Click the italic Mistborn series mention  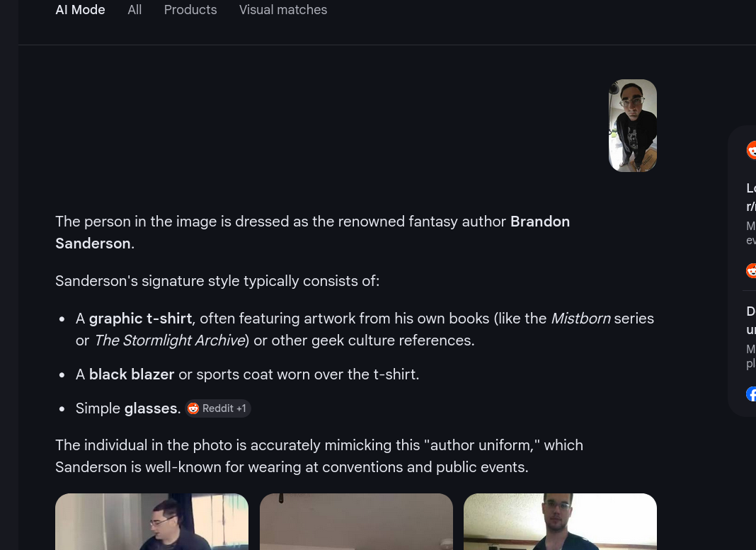[580, 319]
